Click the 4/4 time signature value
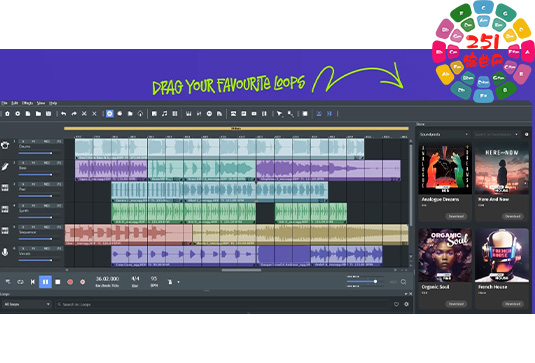 click(x=135, y=278)
